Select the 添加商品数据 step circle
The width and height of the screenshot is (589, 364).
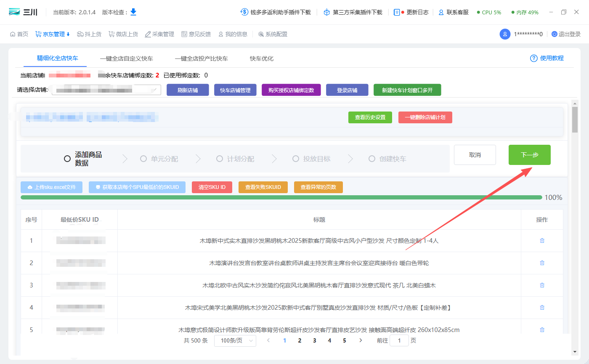point(67,159)
